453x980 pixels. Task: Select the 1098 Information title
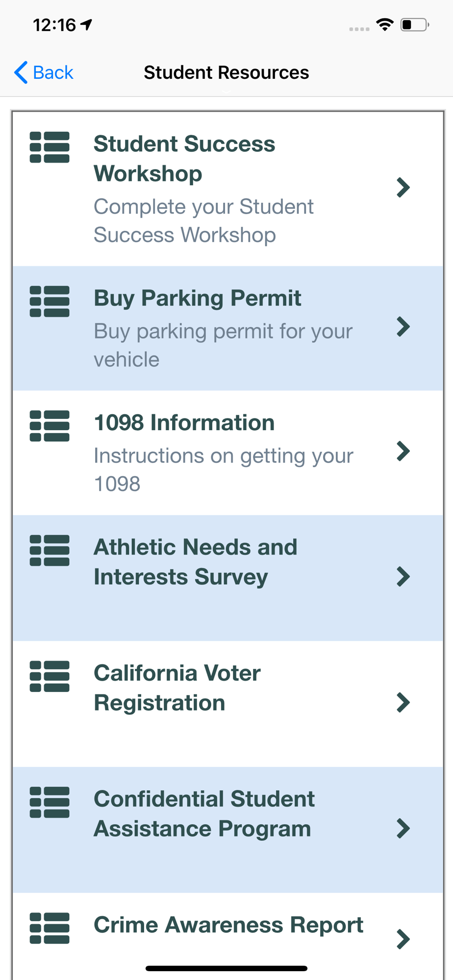pyautogui.click(x=184, y=422)
